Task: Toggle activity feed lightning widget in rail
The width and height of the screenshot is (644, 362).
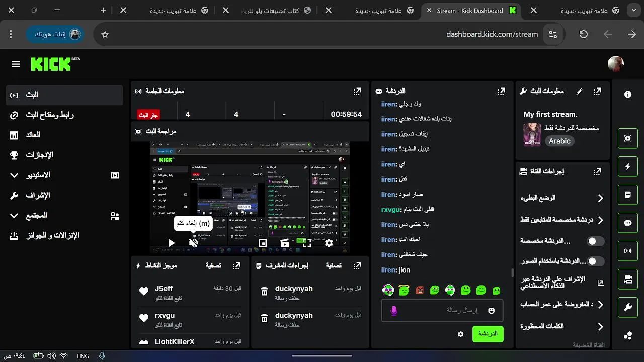Action: tap(628, 166)
